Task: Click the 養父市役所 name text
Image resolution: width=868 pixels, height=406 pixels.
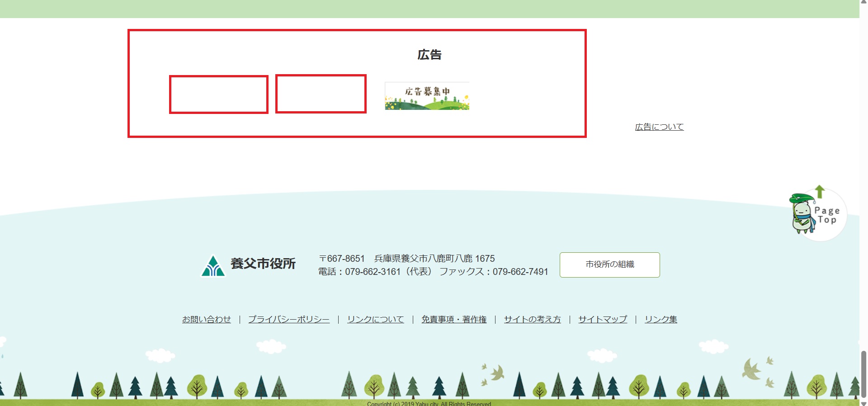Action: (x=263, y=264)
